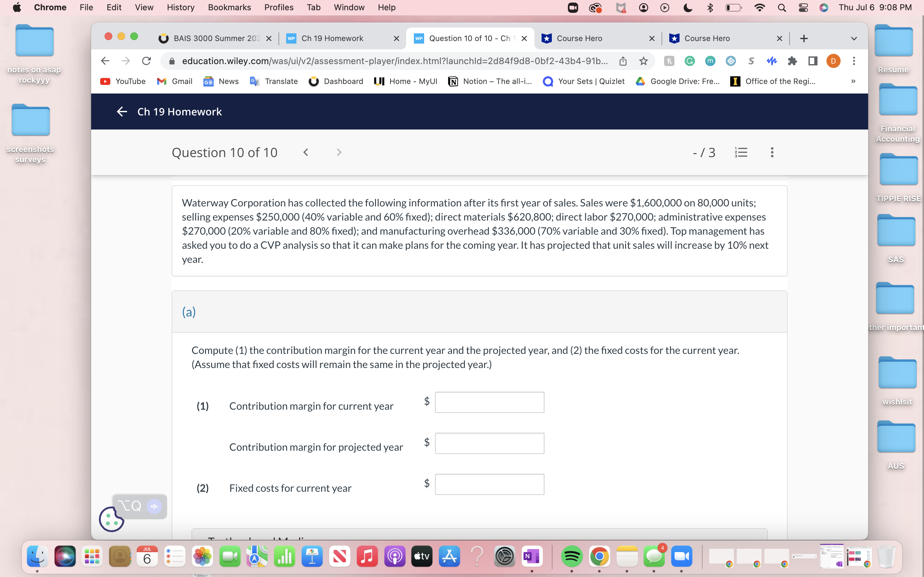Go to the previous question chevron
Image resolution: width=924 pixels, height=577 pixels.
coord(305,152)
